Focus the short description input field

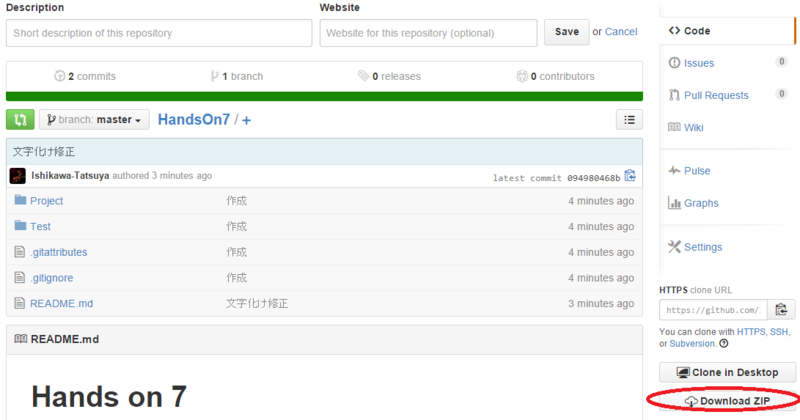pos(159,33)
